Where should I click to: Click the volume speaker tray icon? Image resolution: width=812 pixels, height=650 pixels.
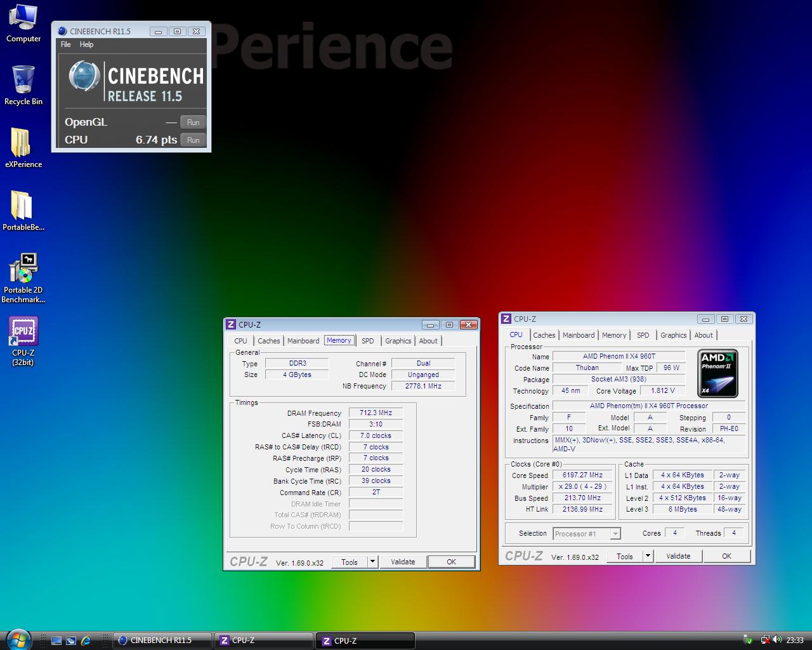click(777, 640)
